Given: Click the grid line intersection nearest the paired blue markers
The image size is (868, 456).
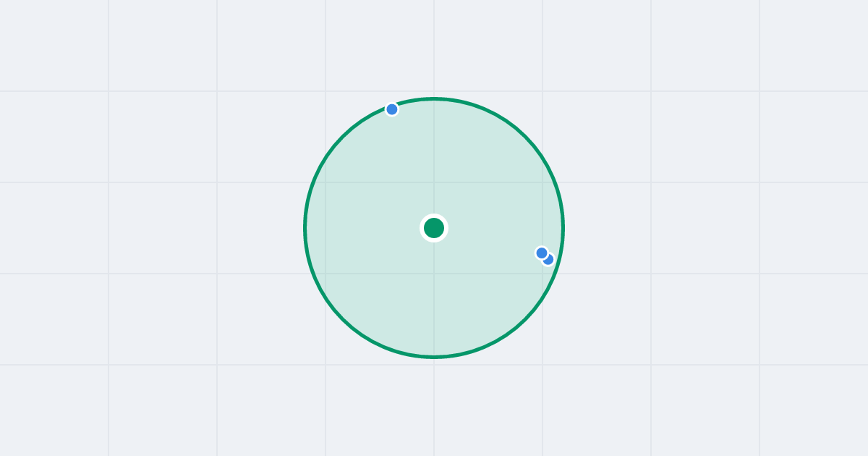Looking at the screenshot, I should tap(542, 274).
